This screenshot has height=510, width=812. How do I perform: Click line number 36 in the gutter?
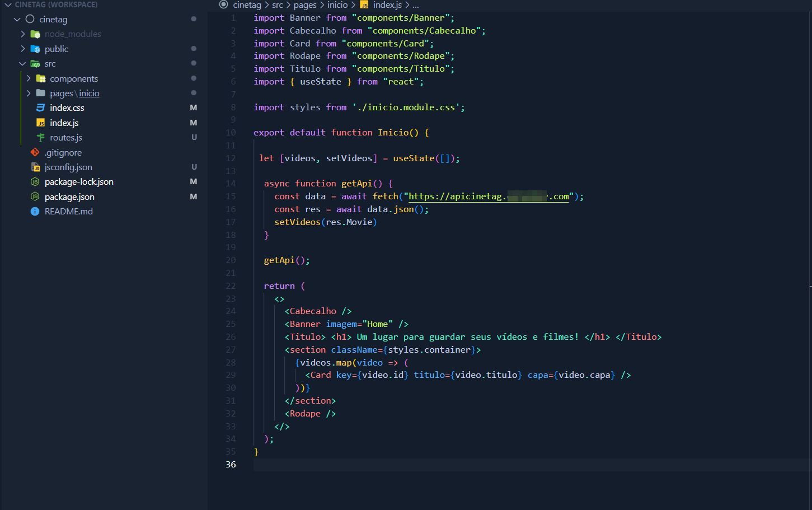(x=231, y=465)
